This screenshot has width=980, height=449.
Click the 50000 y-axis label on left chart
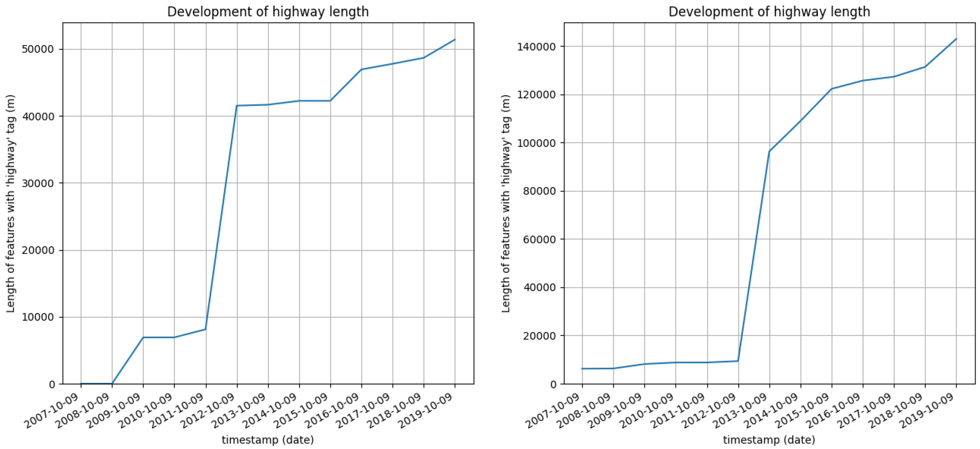pyautogui.click(x=39, y=49)
